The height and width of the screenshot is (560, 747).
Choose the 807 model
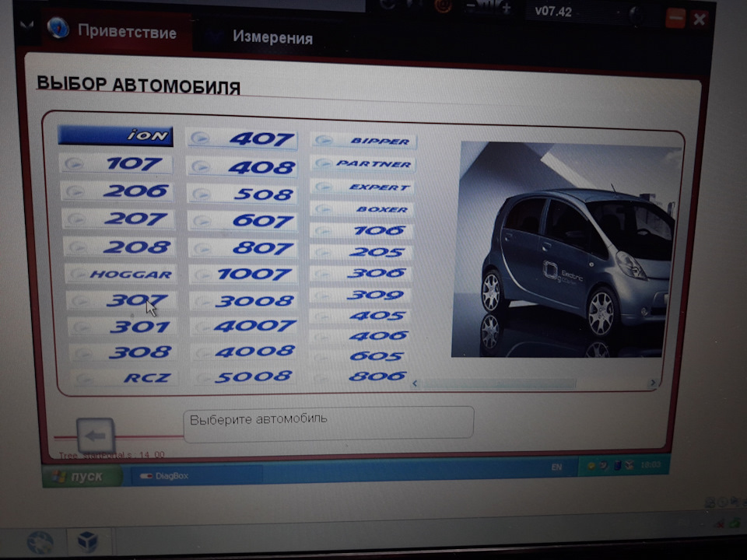(x=243, y=248)
